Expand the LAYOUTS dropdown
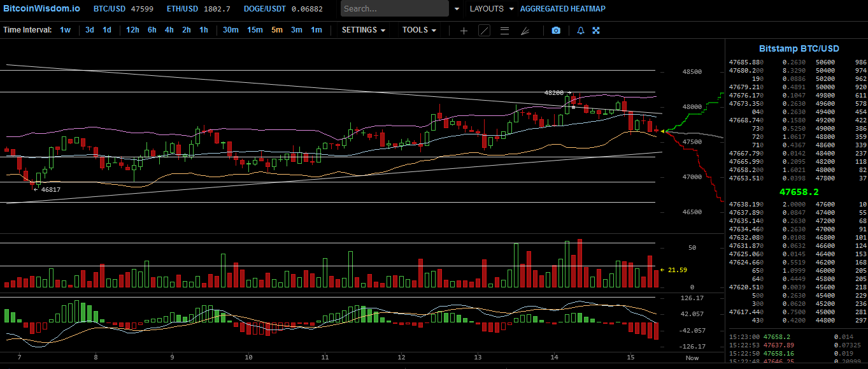Viewport: 868px width, 369px height. [492, 9]
